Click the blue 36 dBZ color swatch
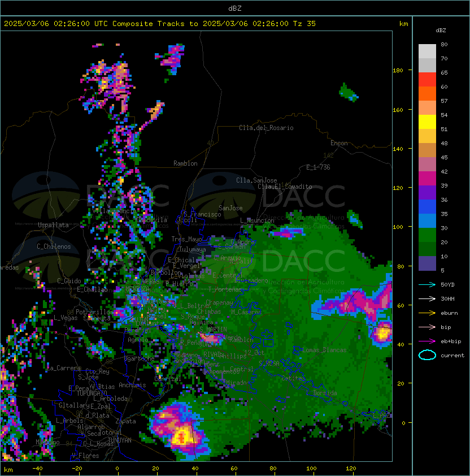The height and width of the screenshot is (476, 470). [x=427, y=206]
